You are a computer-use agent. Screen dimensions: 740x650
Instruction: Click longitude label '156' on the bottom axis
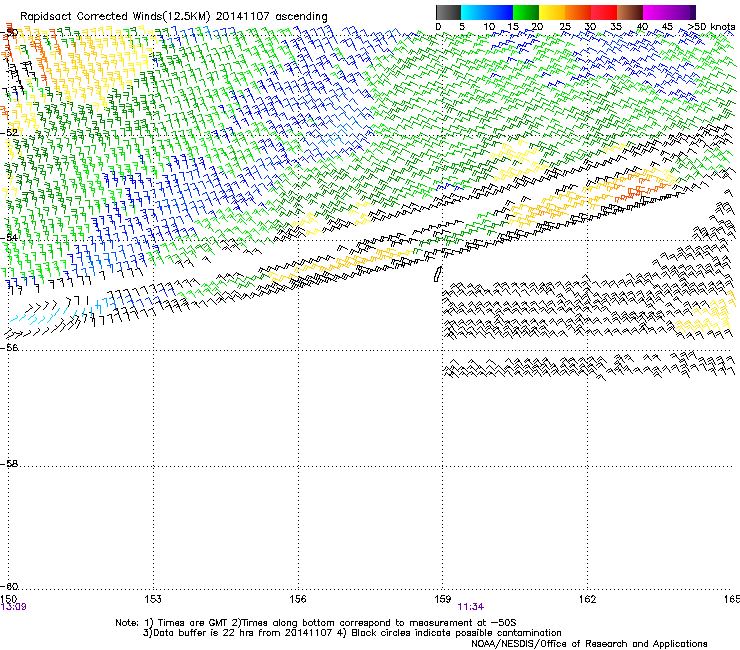(x=298, y=599)
